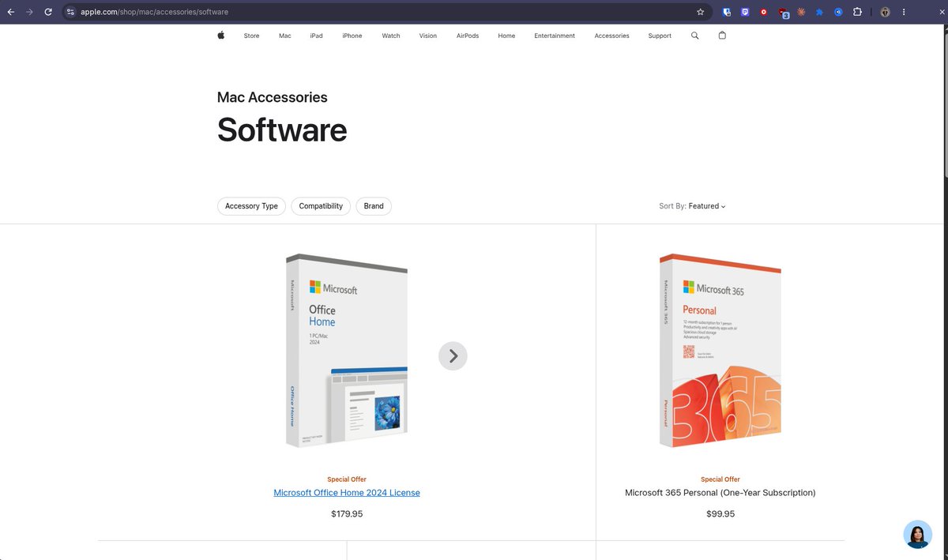Open the Chrome three-dot menu
This screenshot has width=948, height=560.
point(904,12)
